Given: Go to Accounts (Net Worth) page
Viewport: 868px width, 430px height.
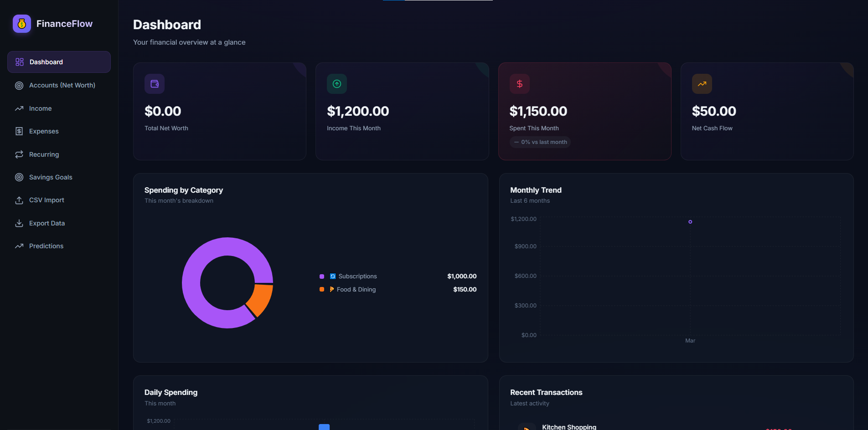Looking at the screenshot, I should click(x=62, y=85).
